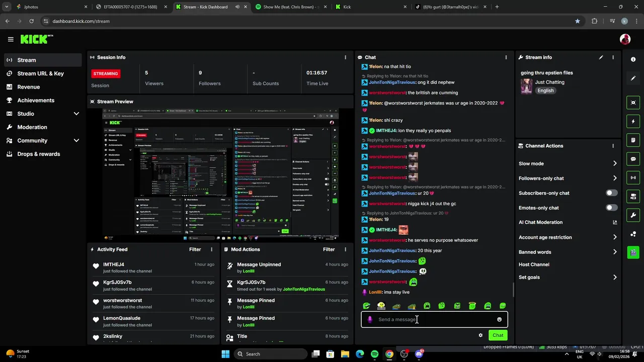The height and width of the screenshot is (362, 644).
Task: Insert the halo green emote from quick bar
Action: tap(472, 306)
